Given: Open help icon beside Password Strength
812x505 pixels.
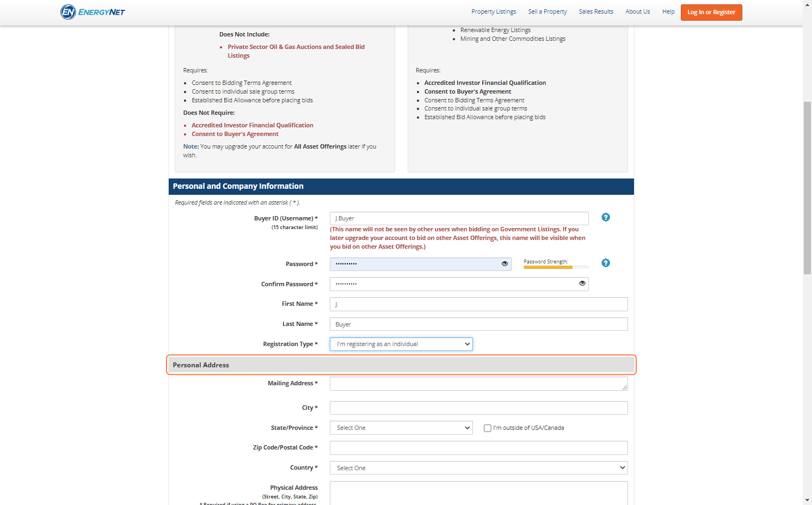Looking at the screenshot, I should coord(606,263).
